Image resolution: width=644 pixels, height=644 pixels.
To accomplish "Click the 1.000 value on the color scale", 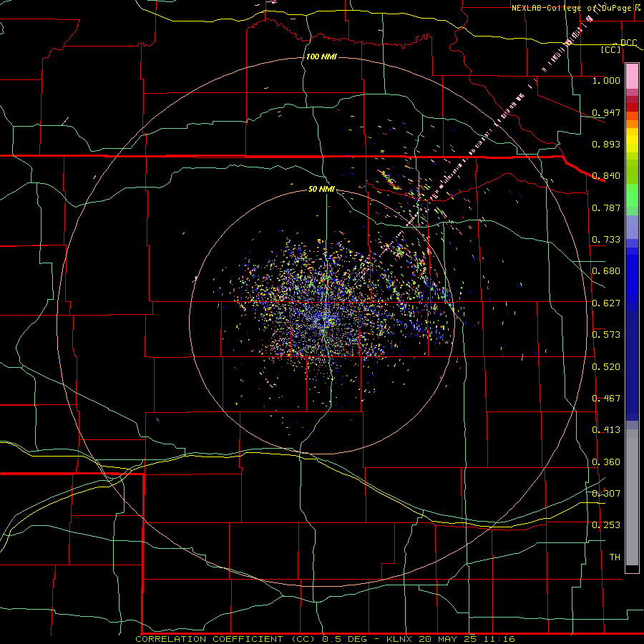I will pyautogui.click(x=606, y=81).
